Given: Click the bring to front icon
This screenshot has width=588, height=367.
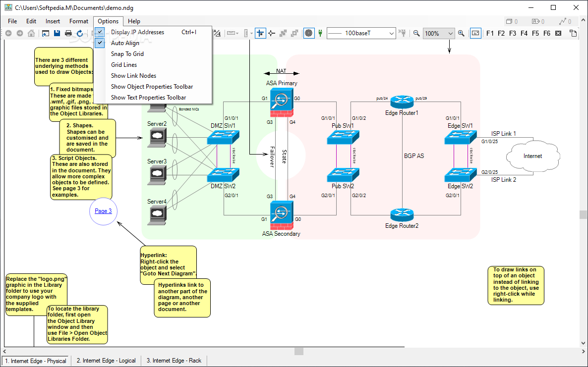Looking at the screenshot, I should (283, 33).
